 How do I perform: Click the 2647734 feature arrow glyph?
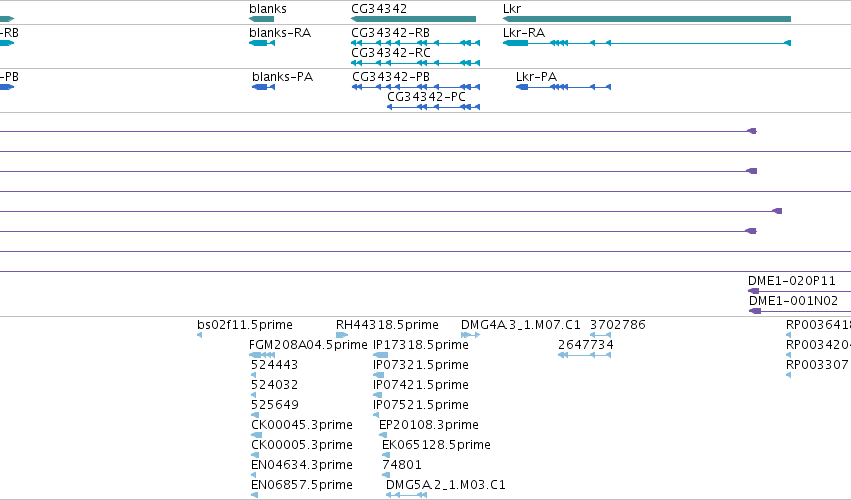[x=585, y=355]
